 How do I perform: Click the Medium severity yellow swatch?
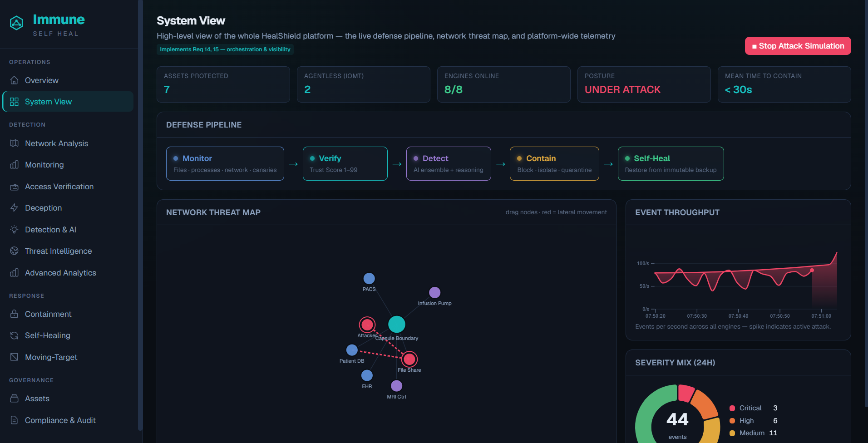coord(732,433)
